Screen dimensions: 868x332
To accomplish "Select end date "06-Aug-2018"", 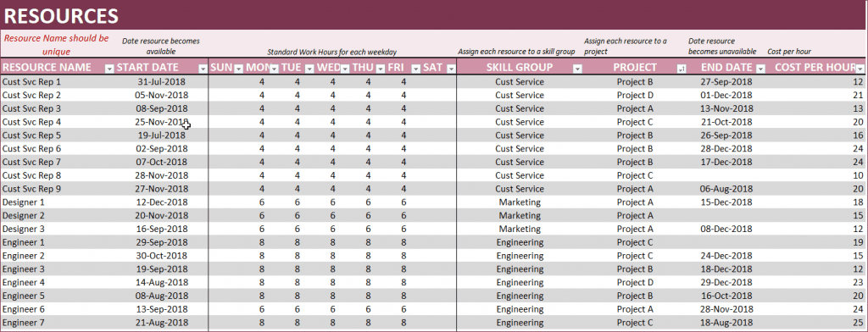I will click(x=726, y=189).
